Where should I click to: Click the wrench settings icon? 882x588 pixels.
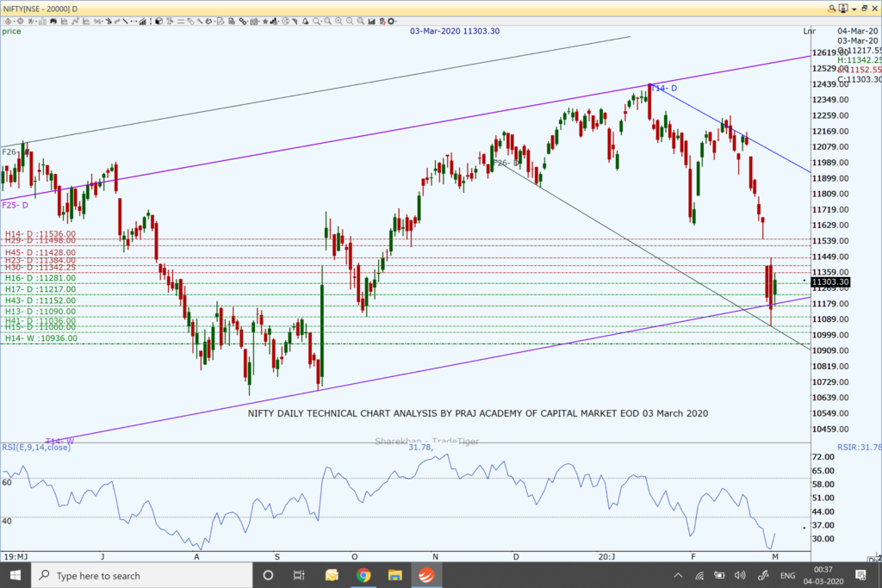(200, 22)
